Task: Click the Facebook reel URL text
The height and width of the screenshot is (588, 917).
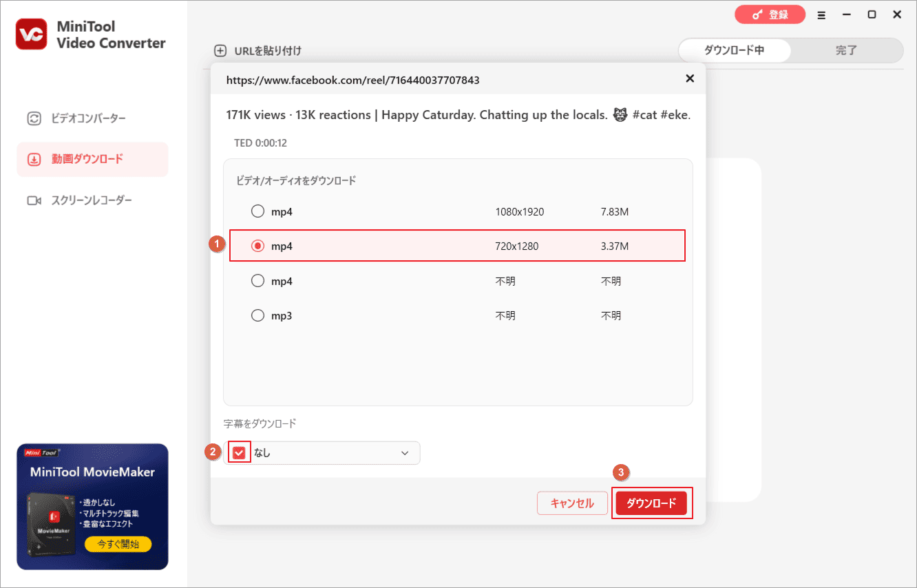Action: (x=353, y=80)
